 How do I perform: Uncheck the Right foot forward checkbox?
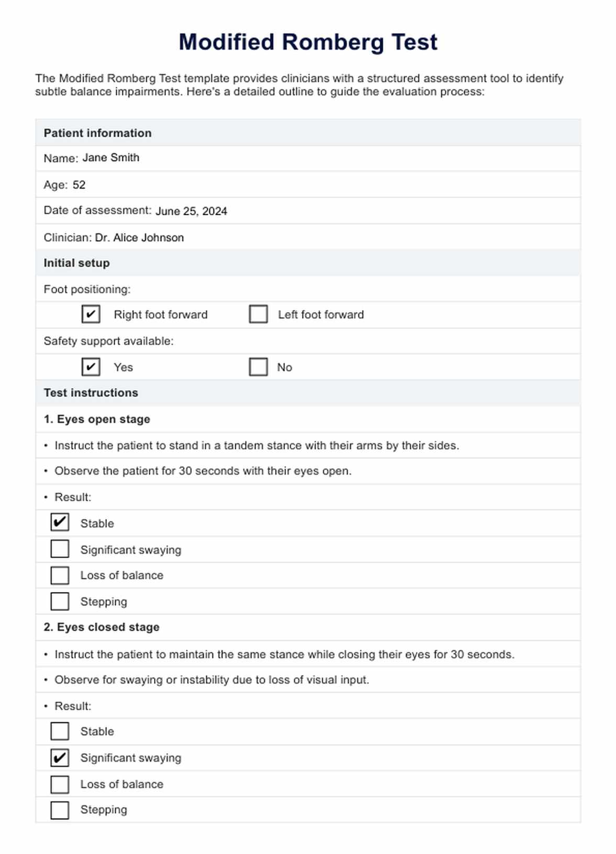[x=91, y=314]
